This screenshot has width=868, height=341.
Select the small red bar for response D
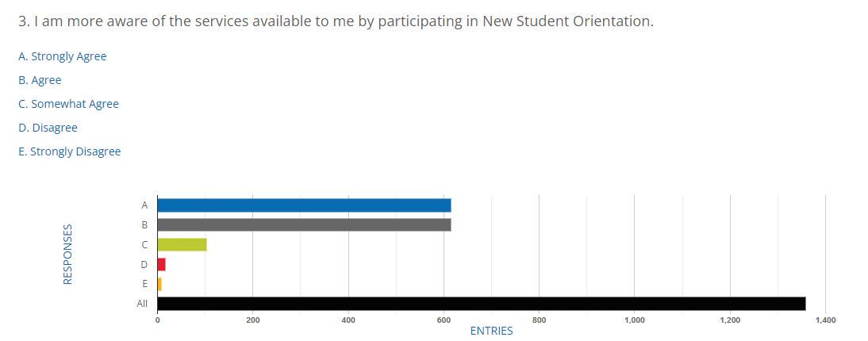pyautogui.click(x=162, y=265)
